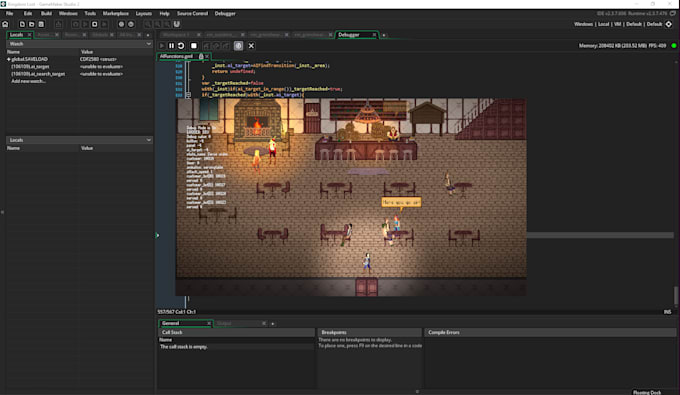Click the code editor vertical scrollbar thumb
Viewport: 680px width, 395px height.
tap(675, 296)
